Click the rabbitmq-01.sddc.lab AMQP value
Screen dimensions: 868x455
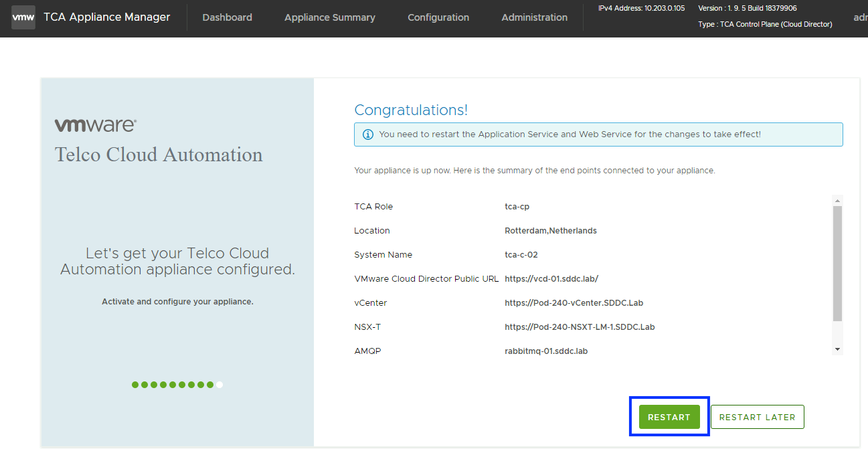click(546, 351)
